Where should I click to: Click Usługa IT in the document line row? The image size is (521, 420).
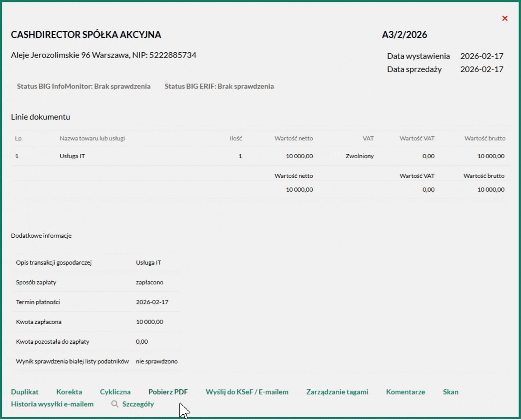pyautogui.click(x=72, y=156)
